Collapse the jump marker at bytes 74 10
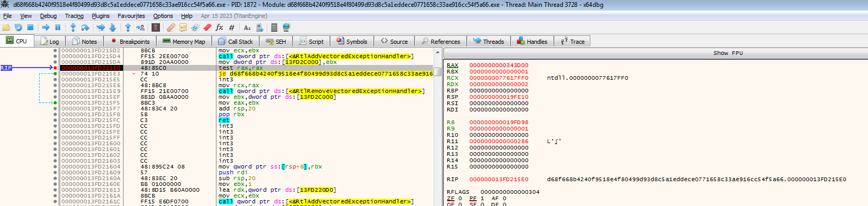 (134, 74)
